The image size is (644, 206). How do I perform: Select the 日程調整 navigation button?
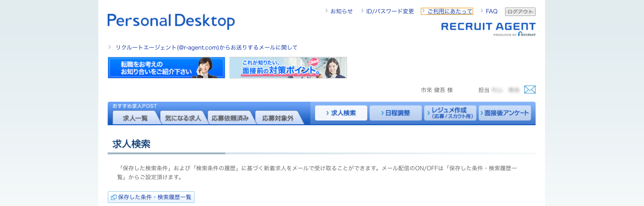click(395, 113)
